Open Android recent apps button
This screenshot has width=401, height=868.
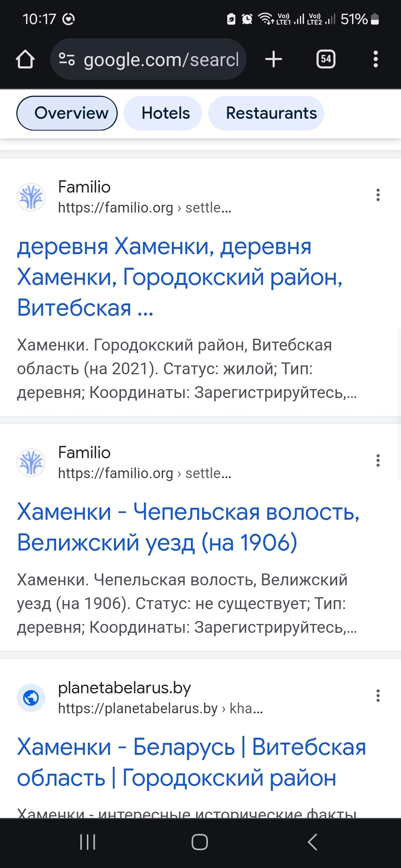coord(88,842)
